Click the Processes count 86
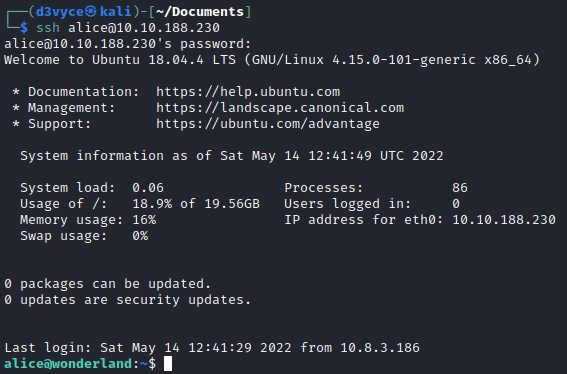This screenshot has height=374, width=567. (460, 188)
